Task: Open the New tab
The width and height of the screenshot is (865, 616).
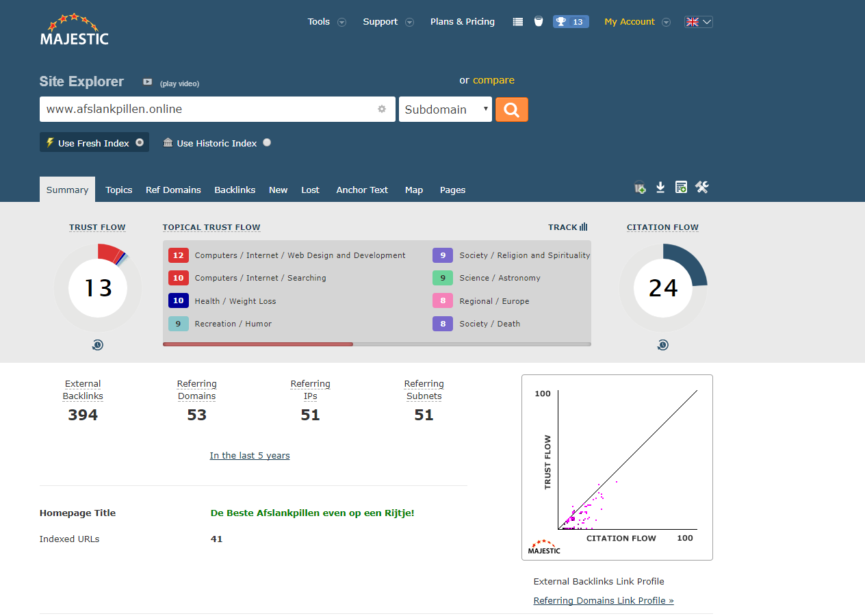Action: (278, 190)
